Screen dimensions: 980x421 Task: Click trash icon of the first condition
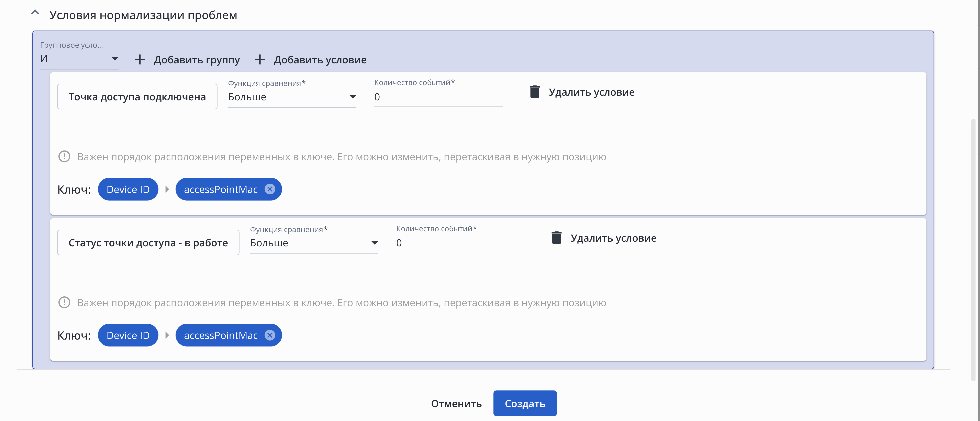[x=535, y=92]
